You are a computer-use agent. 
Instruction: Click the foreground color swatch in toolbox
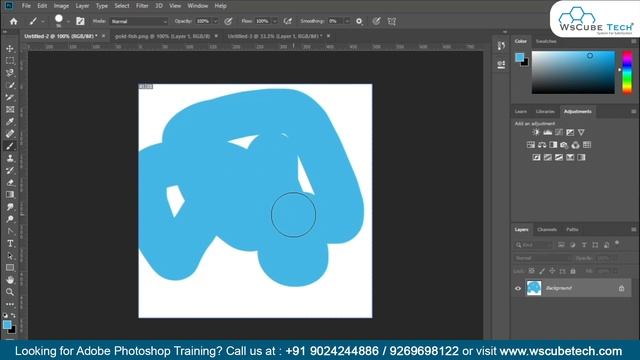tap(7, 324)
